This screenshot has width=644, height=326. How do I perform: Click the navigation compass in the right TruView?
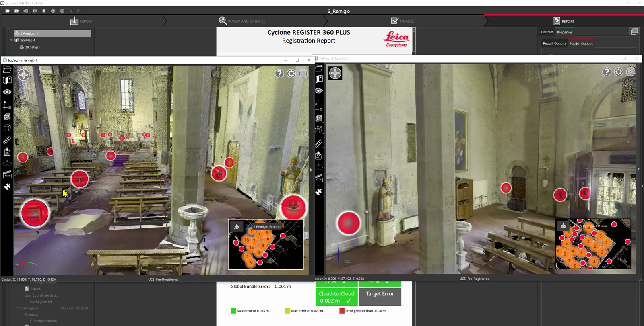pyautogui.click(x=335, y=73)
